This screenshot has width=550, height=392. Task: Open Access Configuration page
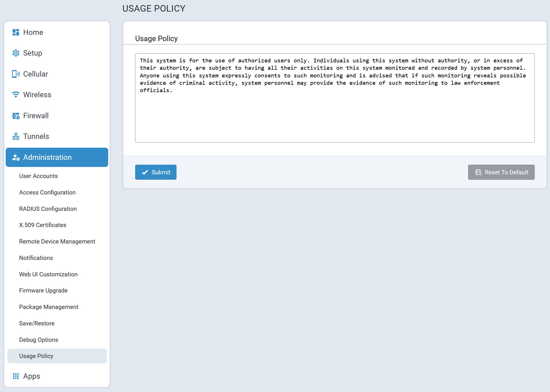(x=47, y=192)
